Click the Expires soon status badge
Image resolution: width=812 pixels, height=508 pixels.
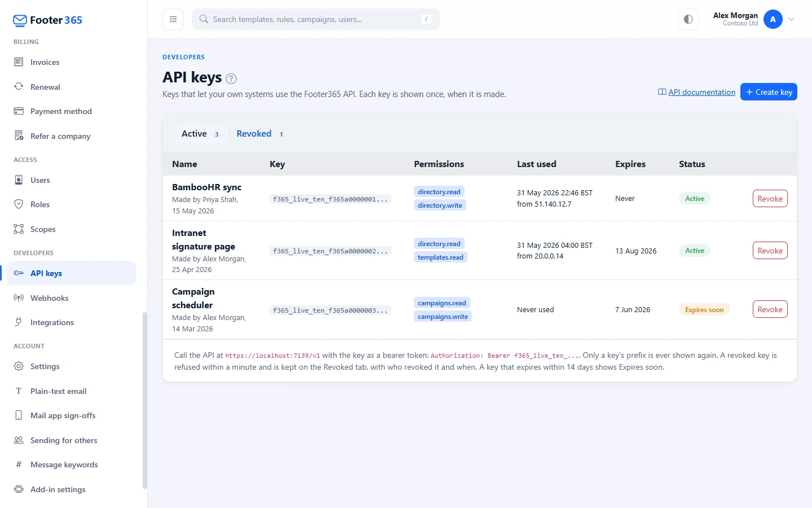pos(704,310)
